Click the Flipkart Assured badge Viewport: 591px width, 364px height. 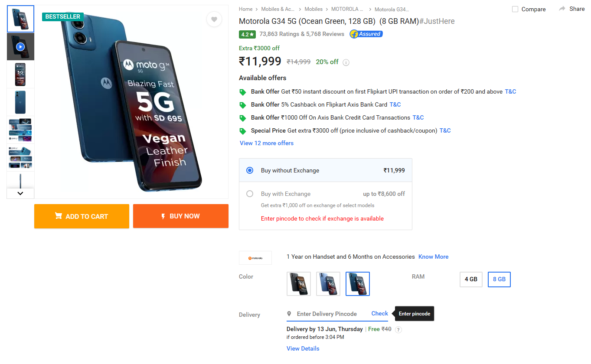click(x=366, y=34)
